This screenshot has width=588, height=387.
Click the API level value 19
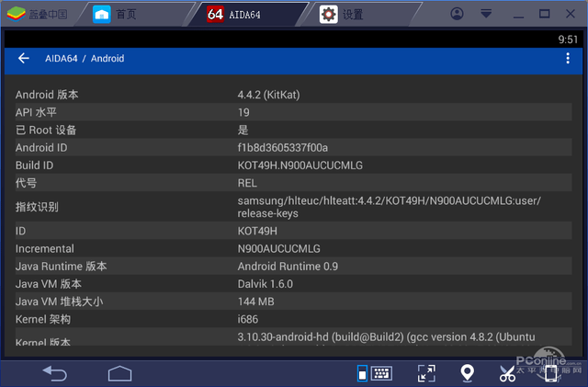[243, 112]
